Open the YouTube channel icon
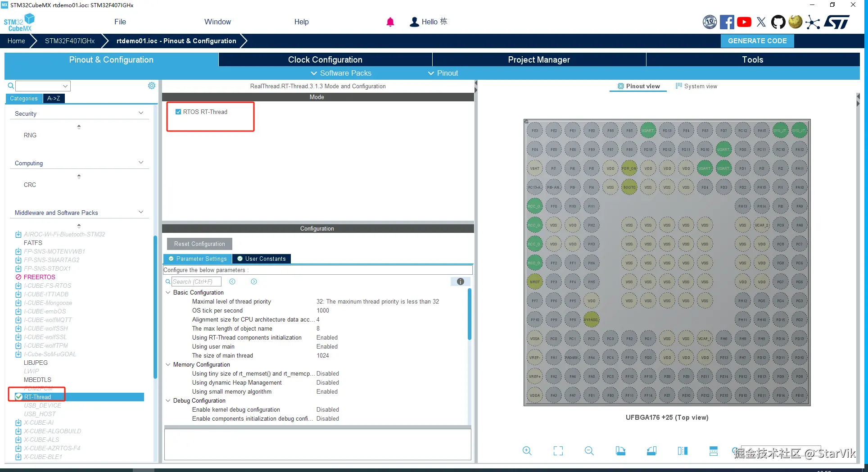Image resolution: width=868 pixels, height=472 pixels. point(744,22)
